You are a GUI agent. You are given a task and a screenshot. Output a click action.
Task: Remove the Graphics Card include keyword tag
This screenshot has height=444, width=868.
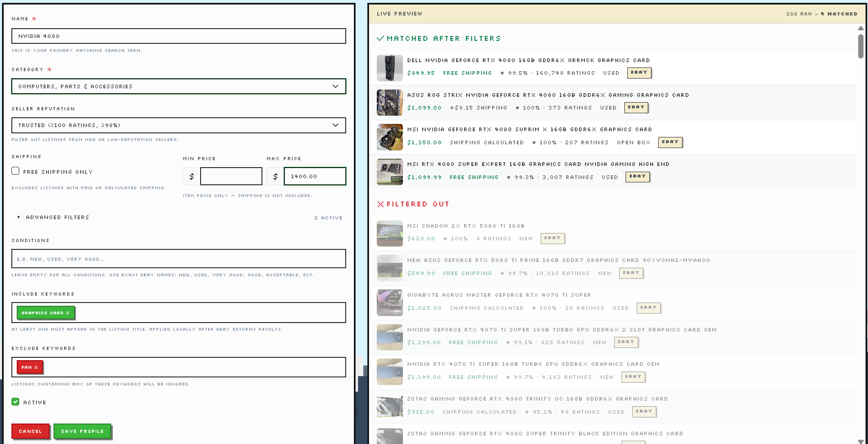click(x=68, y=313)
